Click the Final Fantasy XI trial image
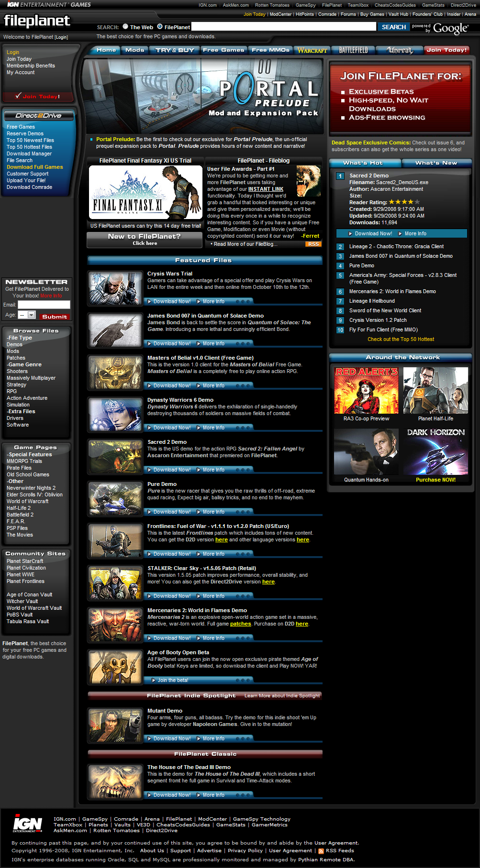 145,193
